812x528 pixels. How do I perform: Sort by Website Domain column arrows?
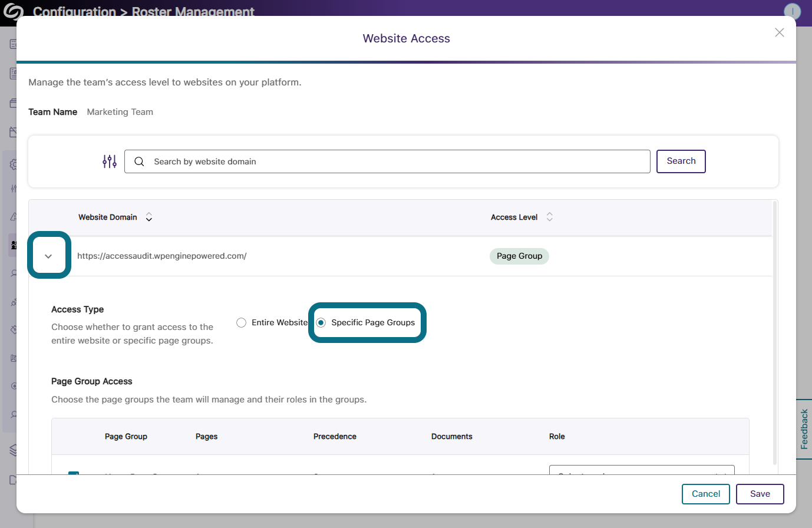(149, 217)
